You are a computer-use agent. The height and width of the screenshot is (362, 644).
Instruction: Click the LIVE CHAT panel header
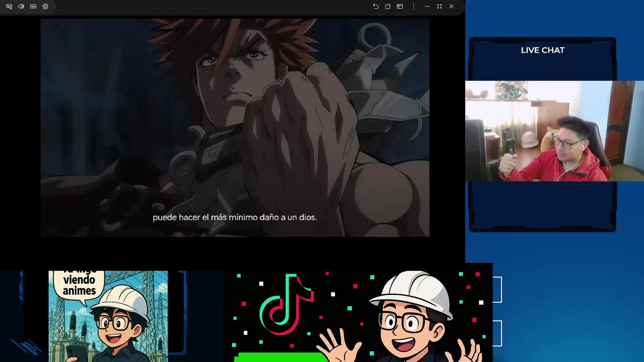coord(542,50)
